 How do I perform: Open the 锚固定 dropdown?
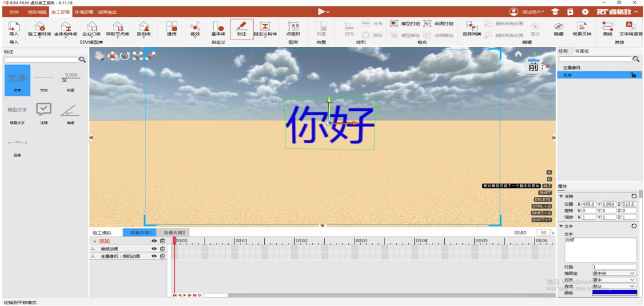pos(614,273)
